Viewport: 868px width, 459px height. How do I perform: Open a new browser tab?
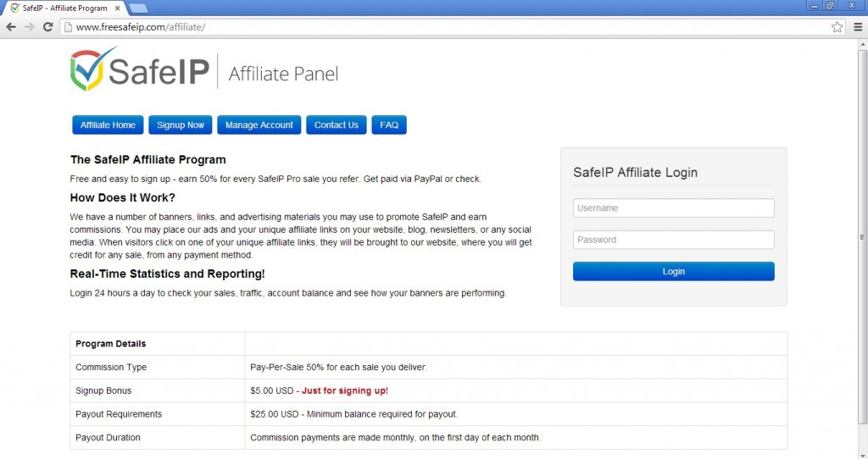click(138, 8)
